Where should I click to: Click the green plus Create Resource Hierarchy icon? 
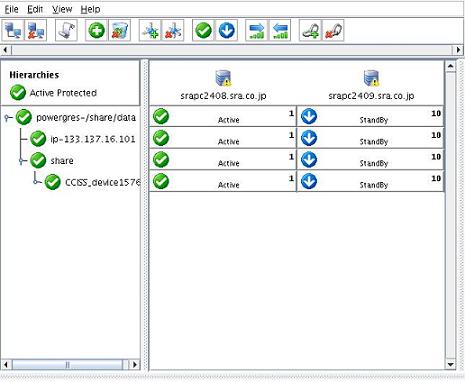pos(96,30)
